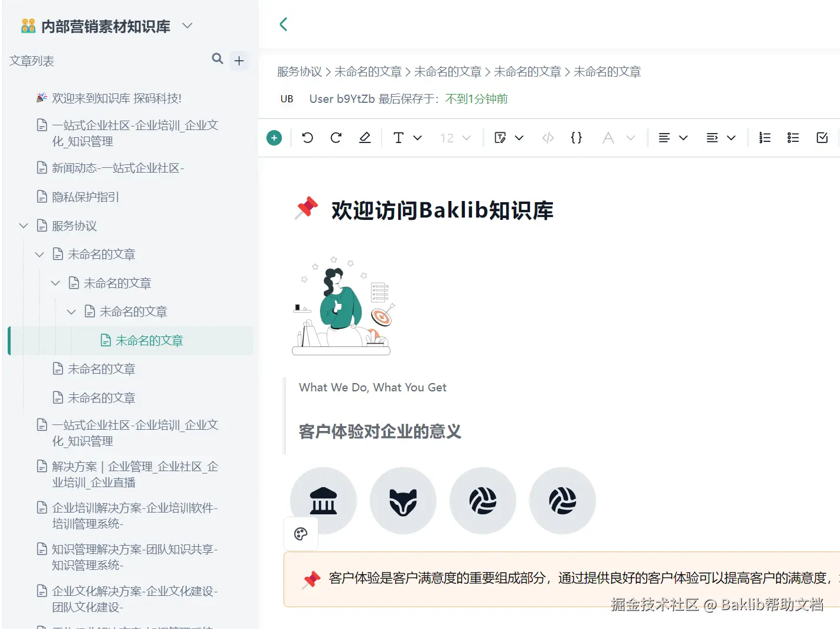Open the template icon dropdown arrow
The width and height of the screenshot is (840, 629).
pos(519,138)
